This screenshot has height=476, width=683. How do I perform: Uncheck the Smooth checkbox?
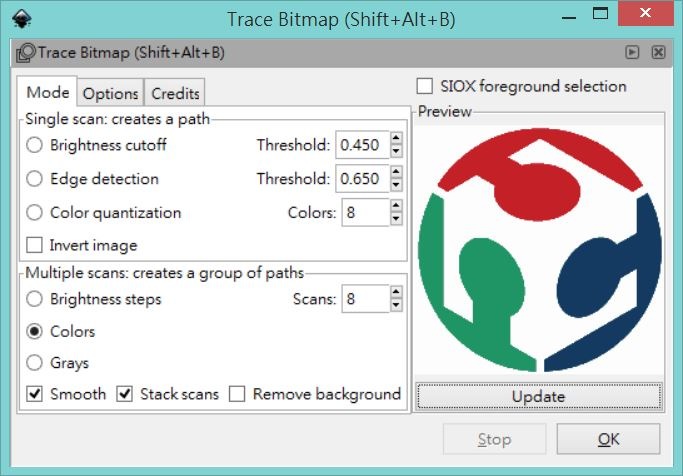pos(34,394)
